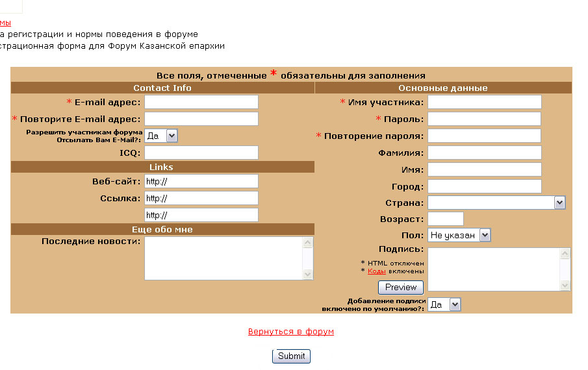Image resolution: width=588 pixels, height=370 pixels.
Task: Click the Имя input field
Action: click(x=485, y=169)
